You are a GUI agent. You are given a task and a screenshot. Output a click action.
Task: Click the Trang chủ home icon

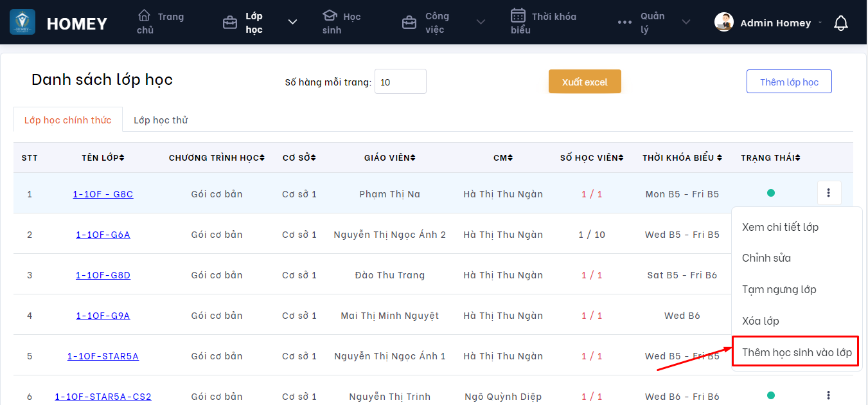145,15
